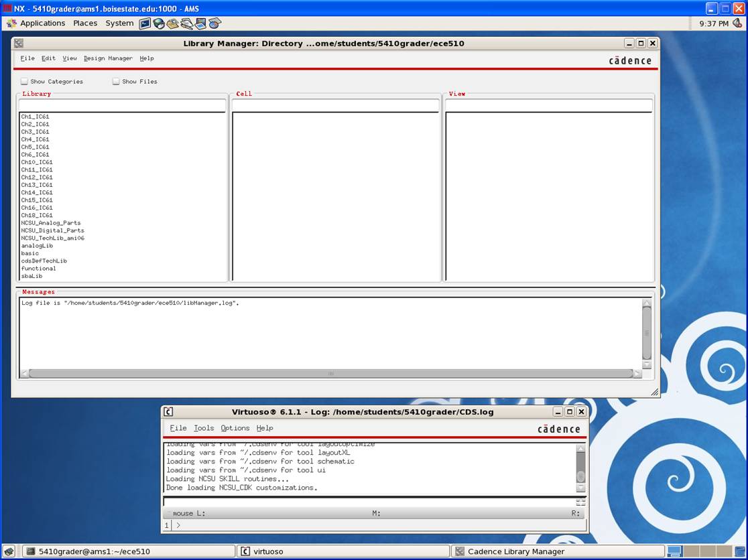748x560 pixels.
Task: Open the Applications menu
Action: click(36, 23)
